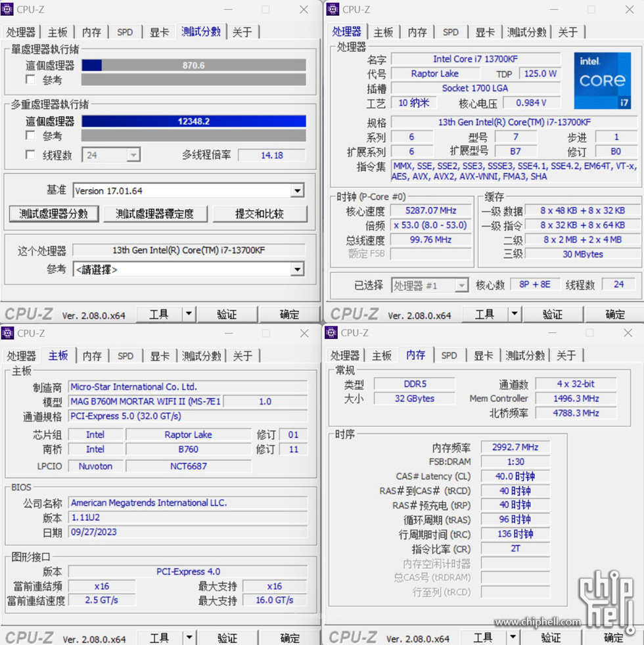Click the PCI-Express 5.0 (32.0 GT/s) bus spec field
The width and height of the screenshot is (644, 645).
(x=188, y=416)
